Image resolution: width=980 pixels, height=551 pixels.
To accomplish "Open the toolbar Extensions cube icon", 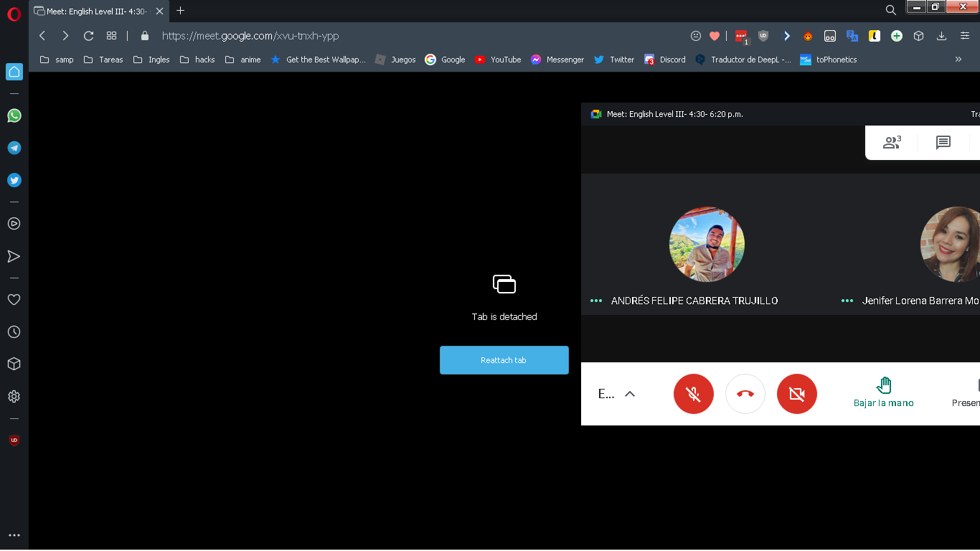I will [918, 36].
